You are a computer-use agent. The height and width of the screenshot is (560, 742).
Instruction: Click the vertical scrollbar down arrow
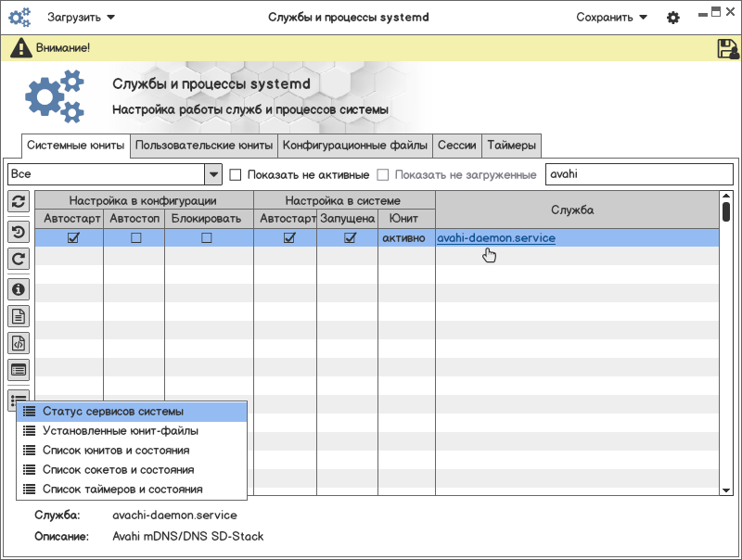point(726,490)
